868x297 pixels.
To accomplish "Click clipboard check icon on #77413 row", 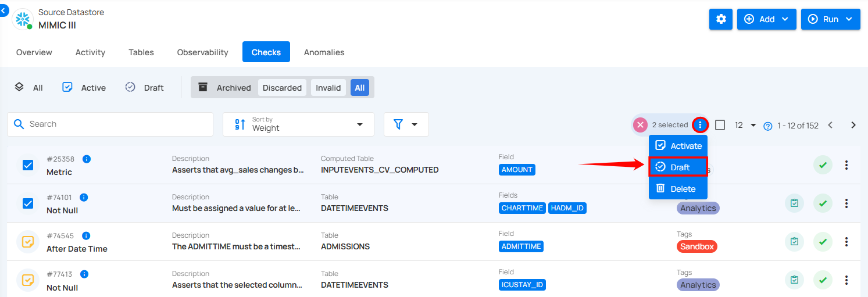I will pos(794,280).
